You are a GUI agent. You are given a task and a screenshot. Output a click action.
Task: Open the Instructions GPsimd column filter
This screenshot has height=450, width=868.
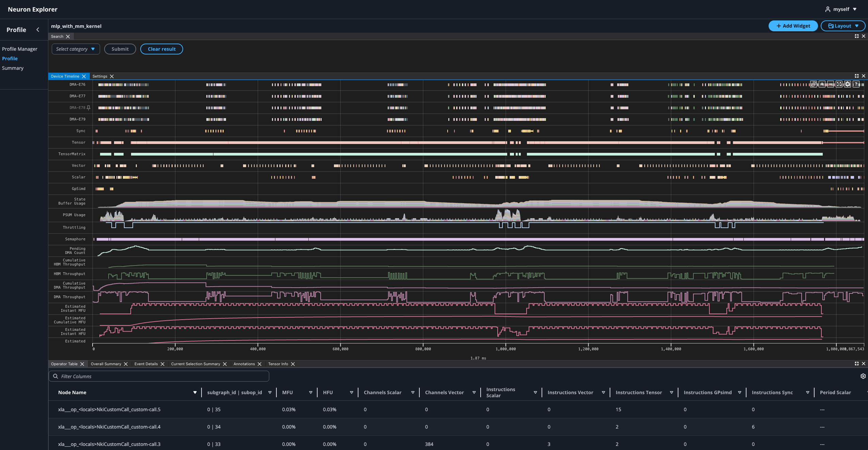coord(740,392)
